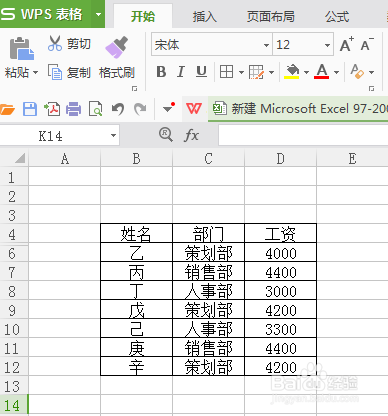Select the 部门 header cell
The width and height of the screenshot is (388, 416).
point(209,233)
